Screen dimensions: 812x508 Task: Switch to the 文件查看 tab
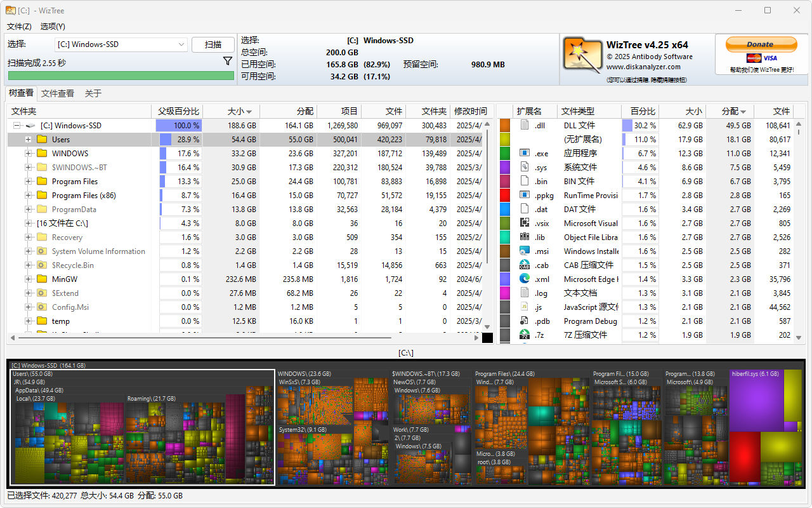[58, 93]
